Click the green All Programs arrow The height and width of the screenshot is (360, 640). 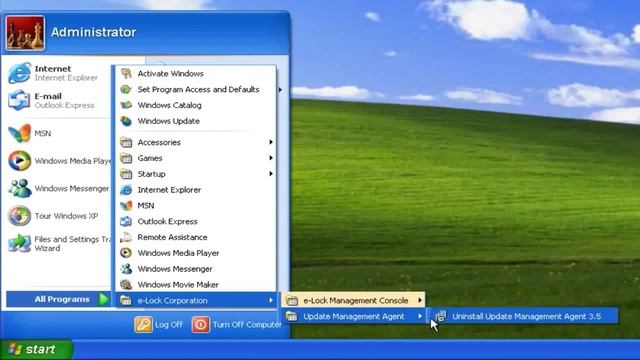pos(104,299)
